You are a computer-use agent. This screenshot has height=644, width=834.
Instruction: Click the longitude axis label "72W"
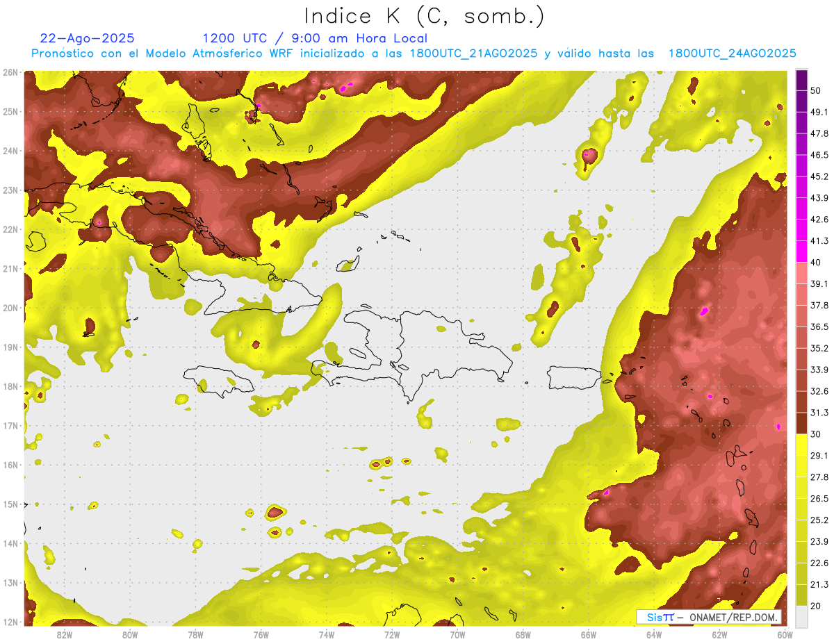coord(392,635)
